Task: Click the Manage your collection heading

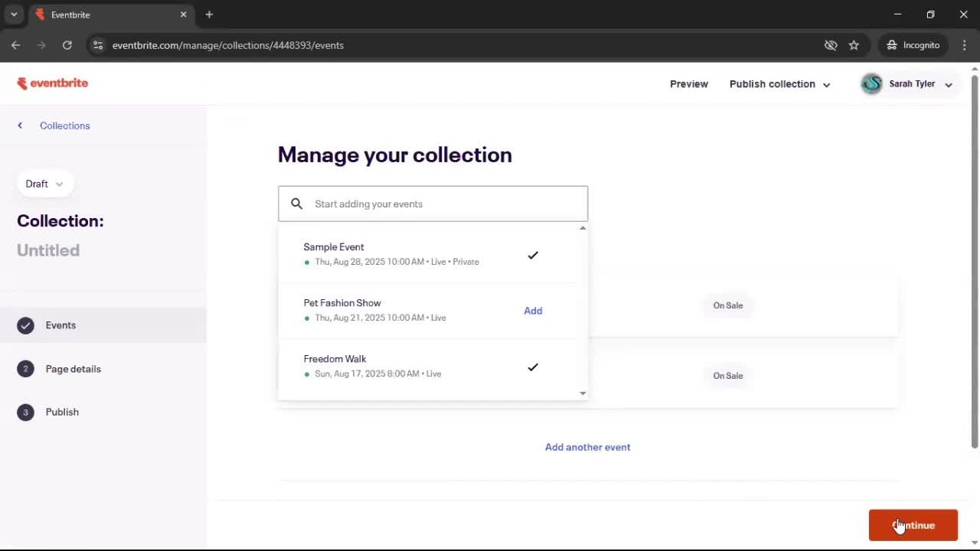Action: click(394, 155)
